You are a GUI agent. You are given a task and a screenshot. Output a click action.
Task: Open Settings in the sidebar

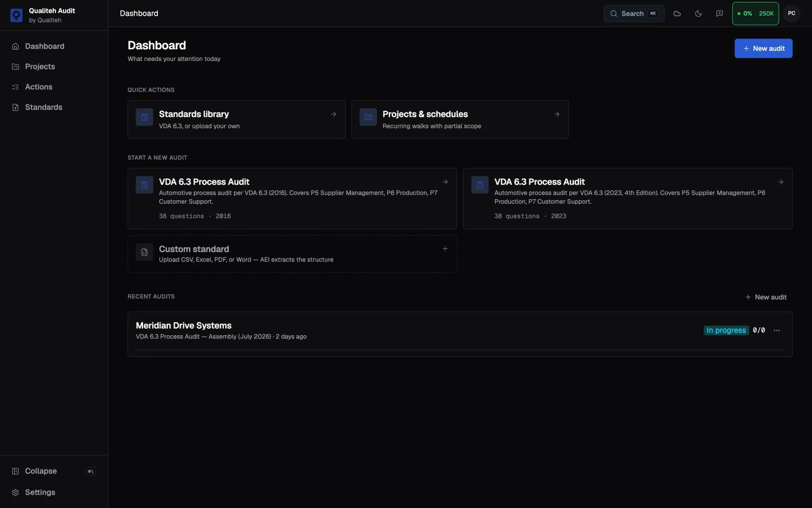pos(54,492)
